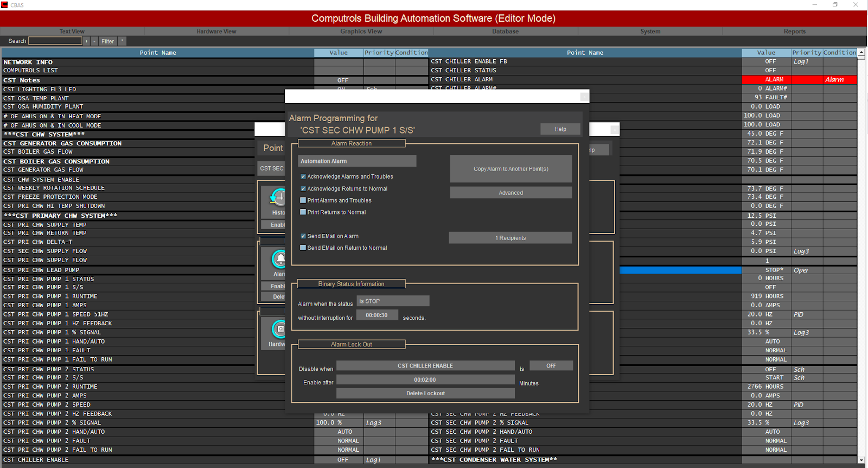Select CST PRI CHW LEAD PUMP point
Viewport: 868px width, 468px height.
(x=128, y=270)
